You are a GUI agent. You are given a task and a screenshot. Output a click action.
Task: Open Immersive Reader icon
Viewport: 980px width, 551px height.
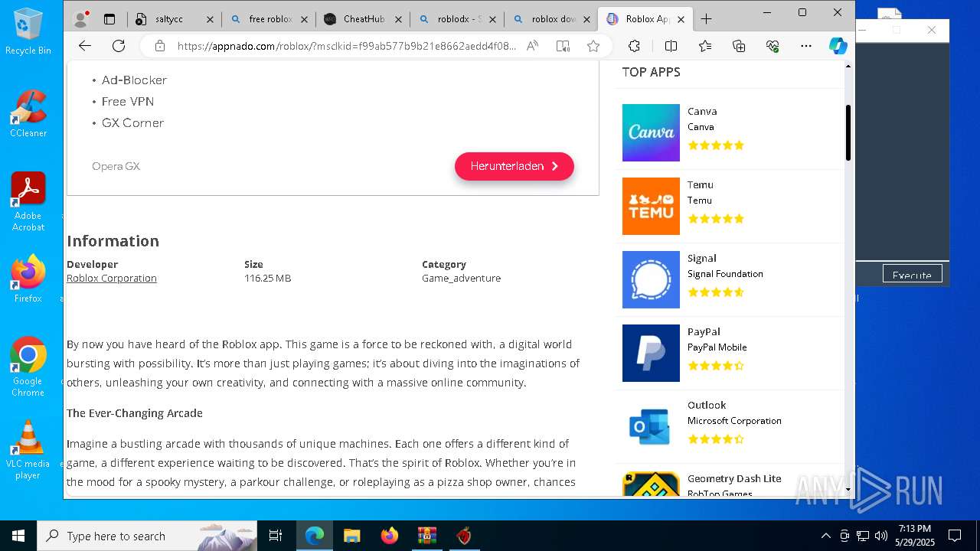tap(563, 46)
